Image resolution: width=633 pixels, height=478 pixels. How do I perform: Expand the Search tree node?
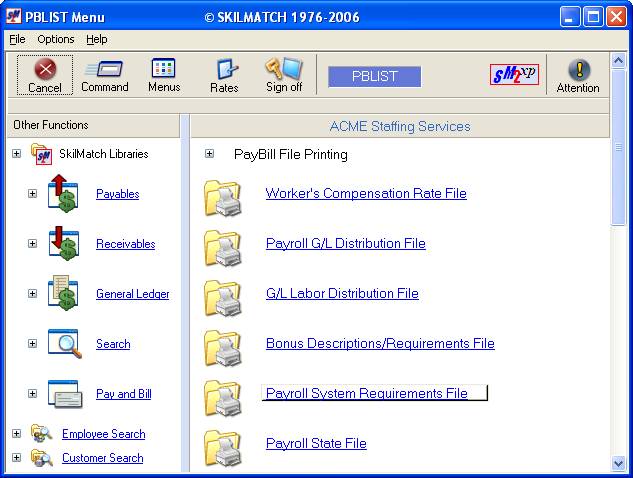click(32, 344)
